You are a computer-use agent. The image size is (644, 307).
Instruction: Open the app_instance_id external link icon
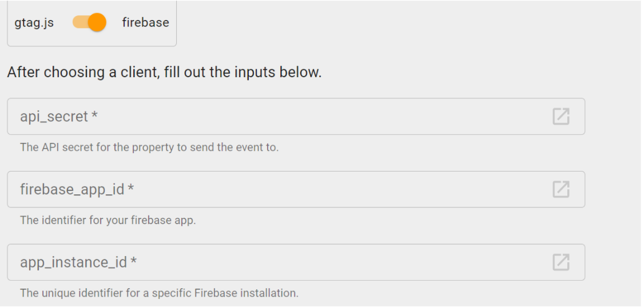point(560,262)
